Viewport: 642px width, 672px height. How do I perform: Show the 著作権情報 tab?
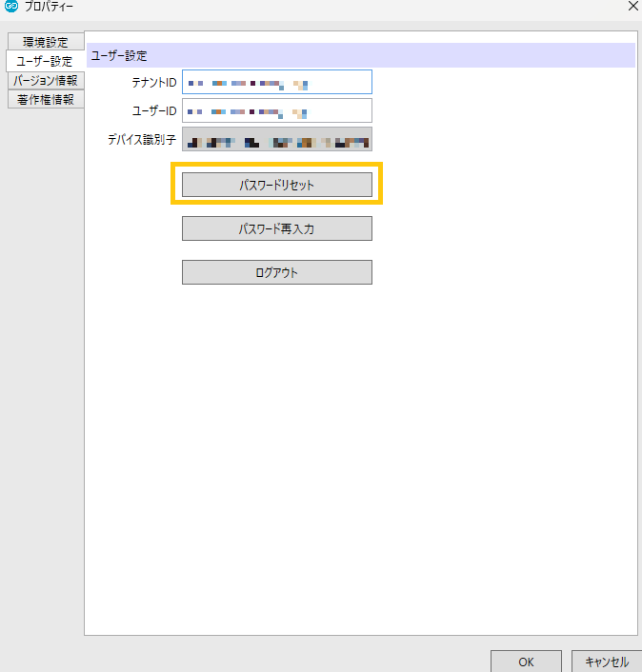46,99
